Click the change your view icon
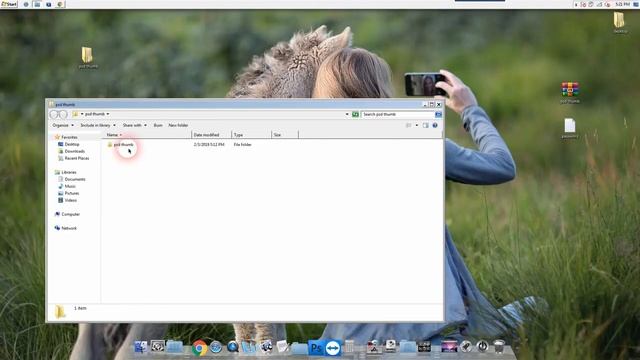Screen dimensions: 640x360 [409, 125]
